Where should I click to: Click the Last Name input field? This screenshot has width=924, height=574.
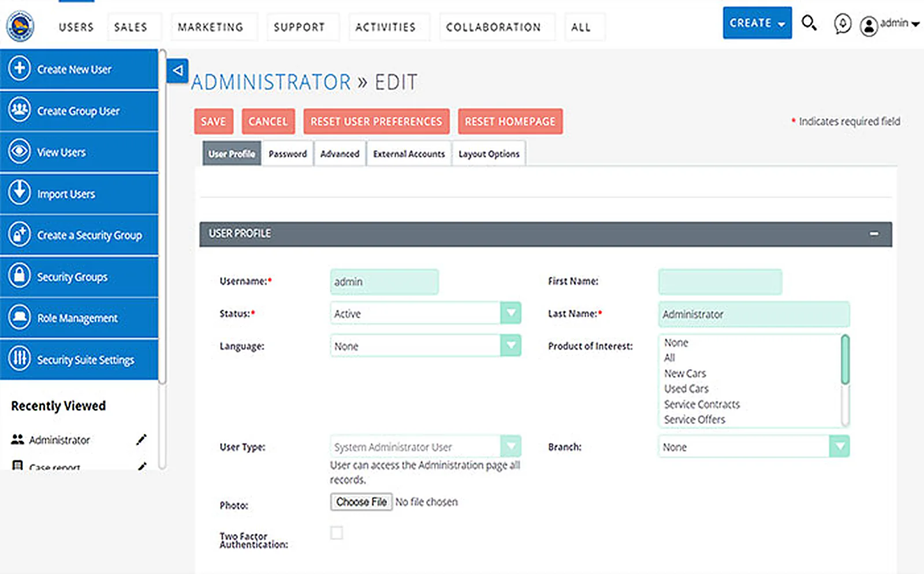[x=754, y=314]
